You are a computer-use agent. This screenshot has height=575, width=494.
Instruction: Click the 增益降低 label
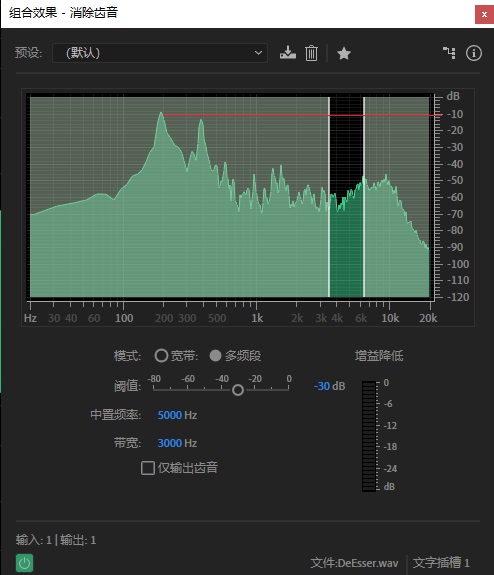tap(379, 356)
